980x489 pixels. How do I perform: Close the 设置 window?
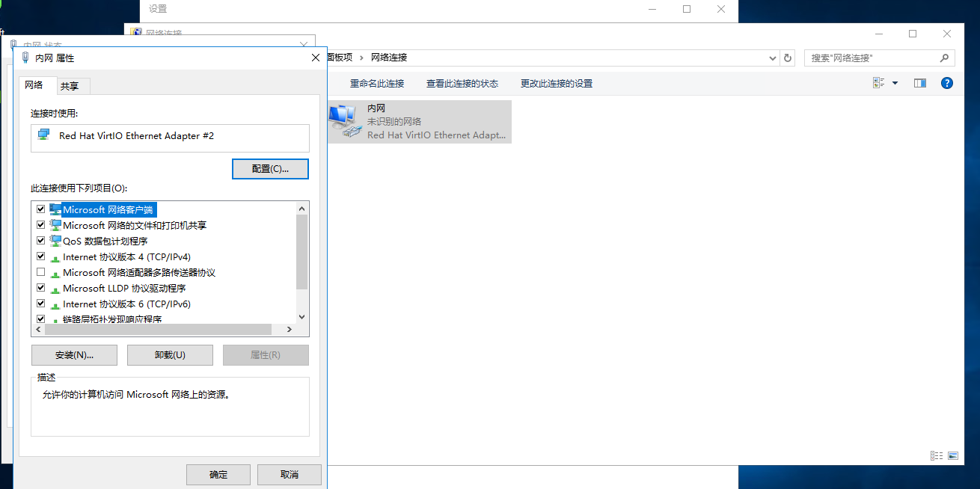[x=721, y=9]
